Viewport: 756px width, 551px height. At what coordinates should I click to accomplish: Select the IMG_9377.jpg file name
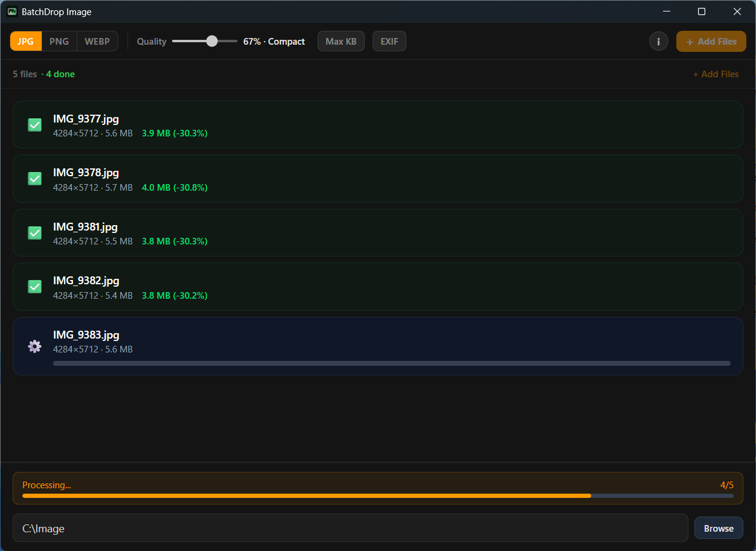(86, 119)
